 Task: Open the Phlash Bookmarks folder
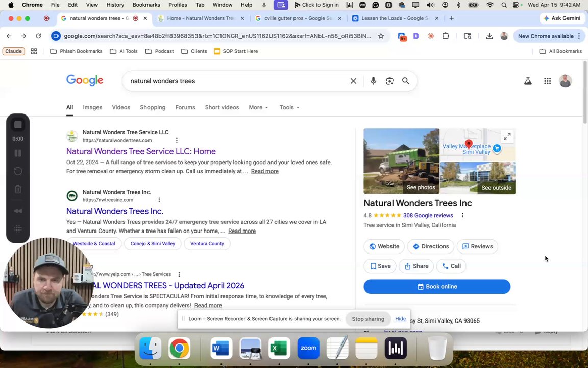[x=76, y=51]
